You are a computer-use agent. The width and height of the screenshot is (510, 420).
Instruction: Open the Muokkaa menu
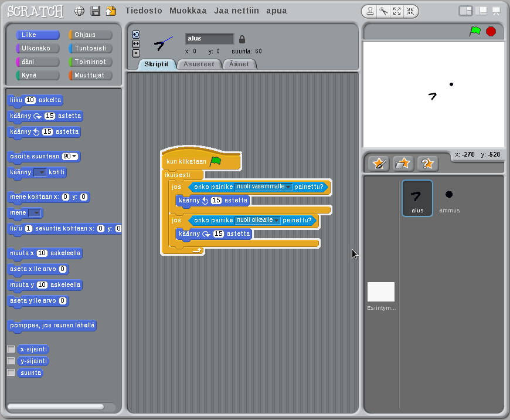(188, 11)
